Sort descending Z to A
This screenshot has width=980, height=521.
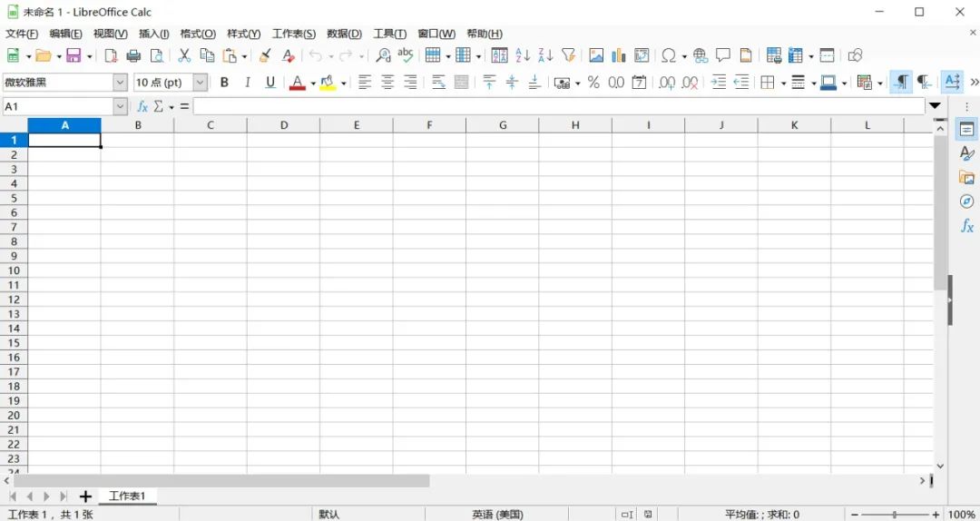(545, 55)
